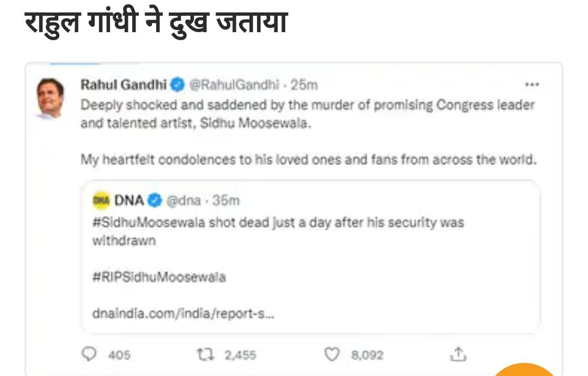Image resolution: width=588 pixels, height=376 pixels.
Task: Click the DNA yellow logo icon
Action: point(101,201)
